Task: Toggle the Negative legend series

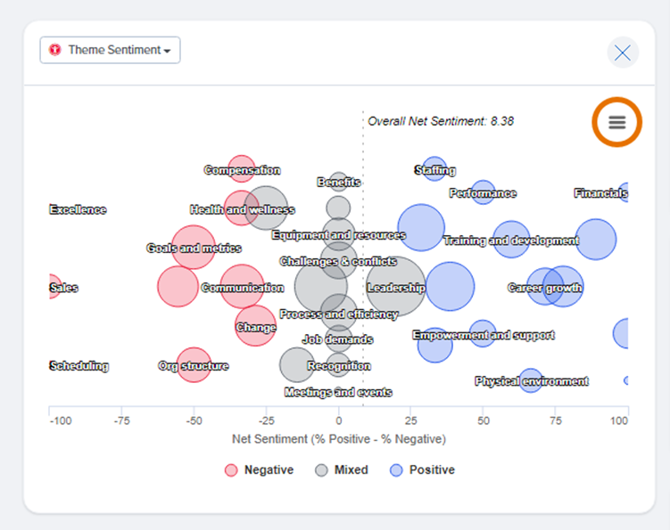Action: point(259,470)
